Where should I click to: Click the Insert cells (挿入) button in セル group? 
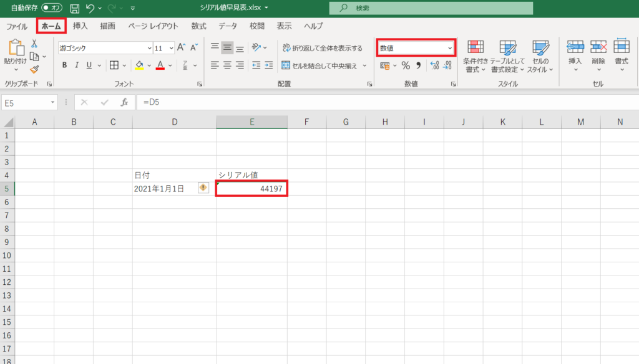click(x=575, y=56)
